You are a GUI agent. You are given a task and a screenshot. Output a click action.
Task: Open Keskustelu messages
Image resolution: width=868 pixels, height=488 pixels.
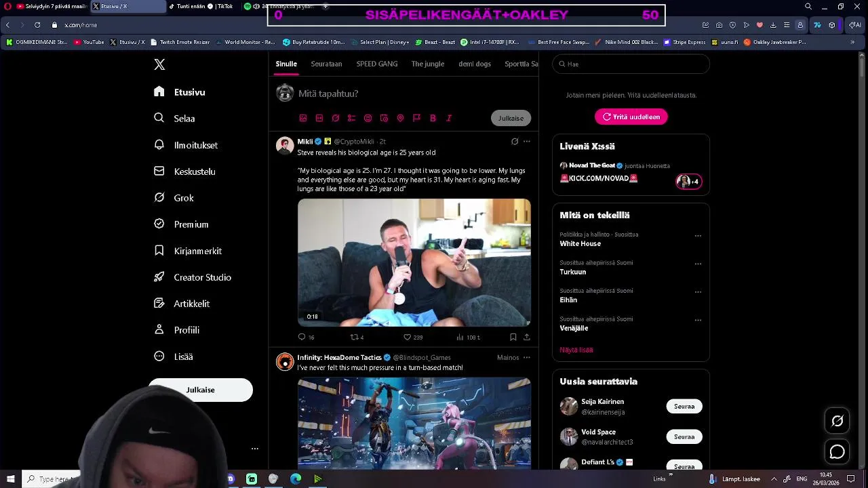tap(185, 171)
